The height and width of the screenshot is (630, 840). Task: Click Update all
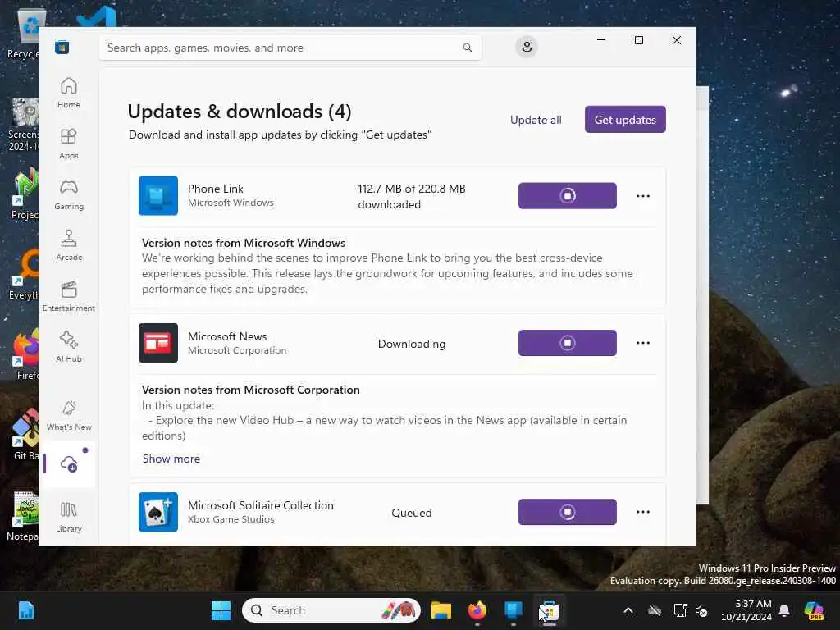(x=536, y=120)
